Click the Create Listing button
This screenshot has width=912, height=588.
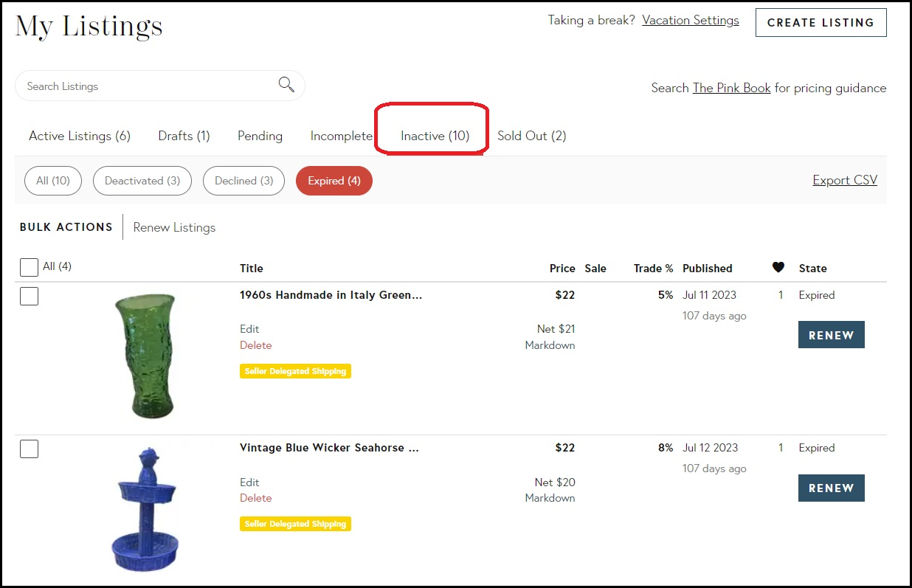(821, 23)
